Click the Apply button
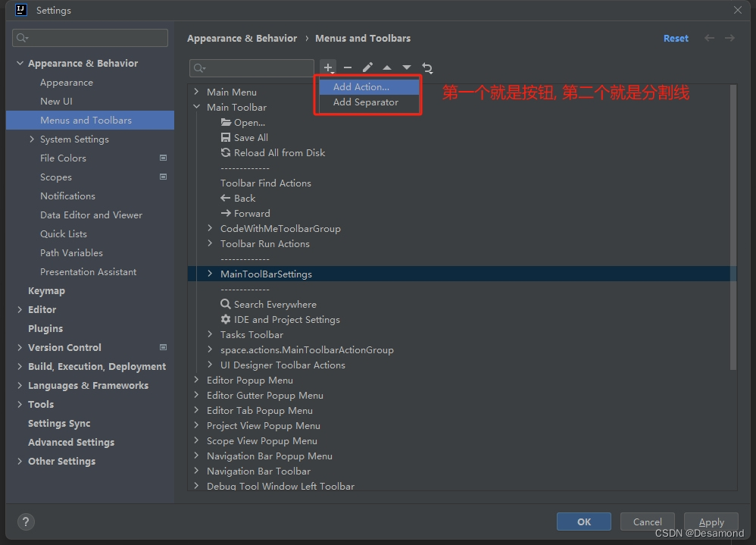 (711, 522)
